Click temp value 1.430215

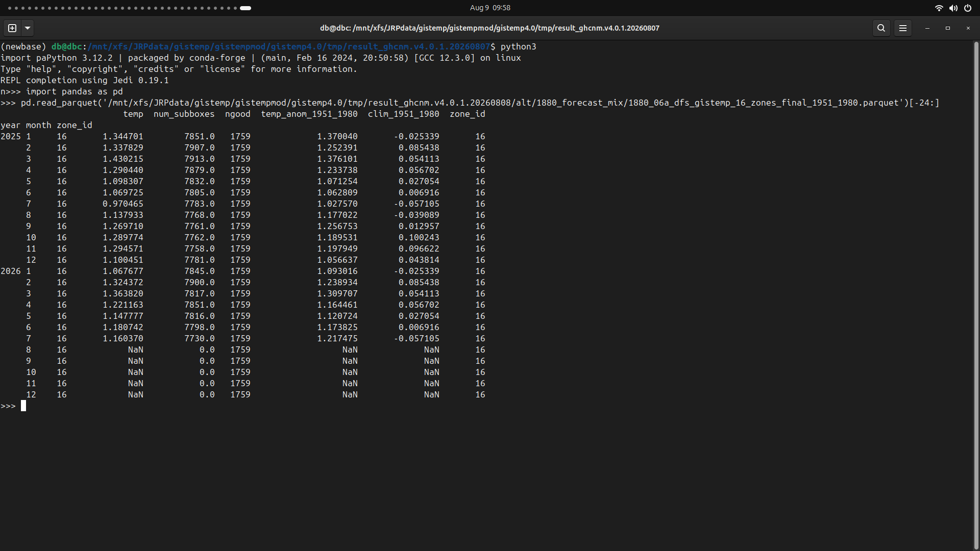(x=123, y=159)
